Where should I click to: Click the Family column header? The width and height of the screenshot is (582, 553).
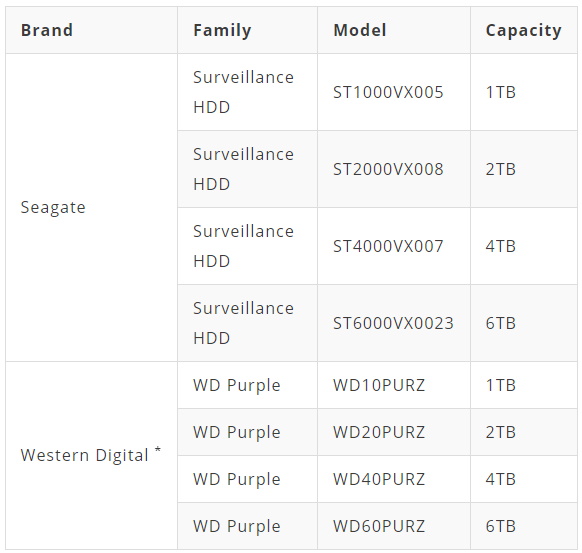[222, 30]
